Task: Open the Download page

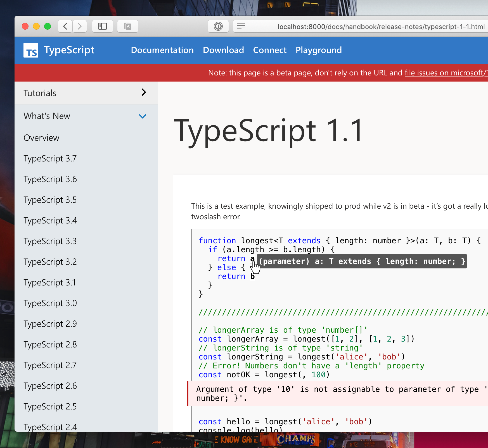Action: pos(223,50)
